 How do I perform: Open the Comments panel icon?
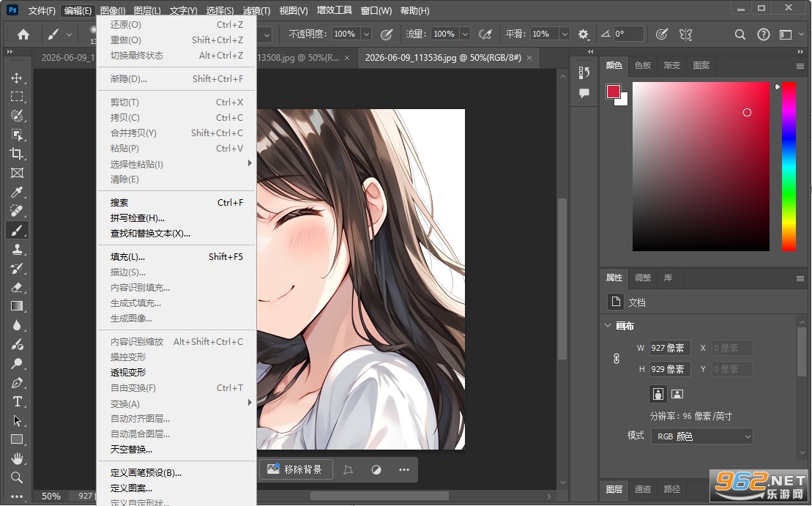point(584,93)
